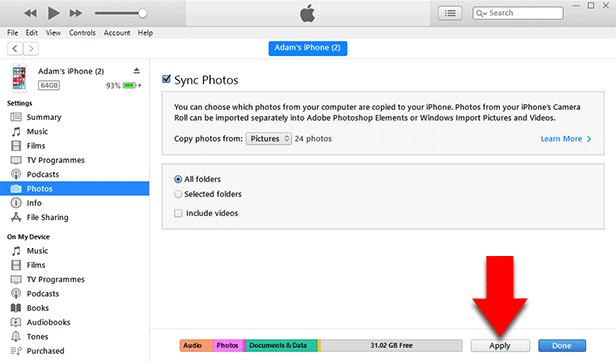Click the Apply button

(500, 346)
